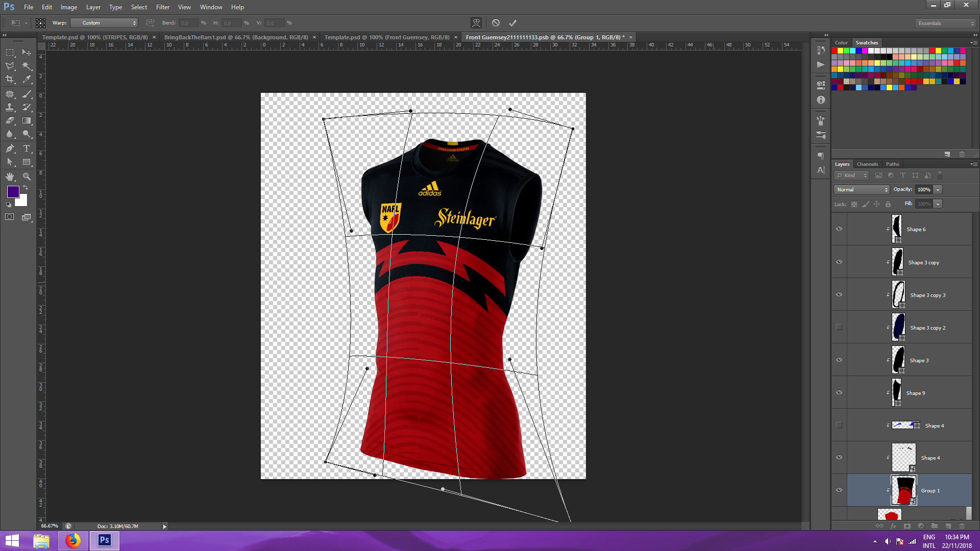This screenshot has height=551, width=980.
Task: Switch to BringBackTheBars1.psd document tab
Action: (236, 37)
